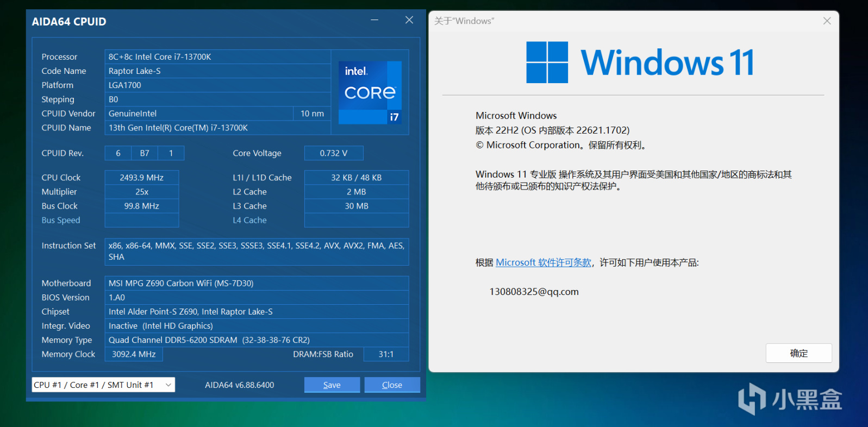Viewport: 868px width, 427px height.
Task: Select the CPUID Vendor value GenuineIntel
Action: 199,113
